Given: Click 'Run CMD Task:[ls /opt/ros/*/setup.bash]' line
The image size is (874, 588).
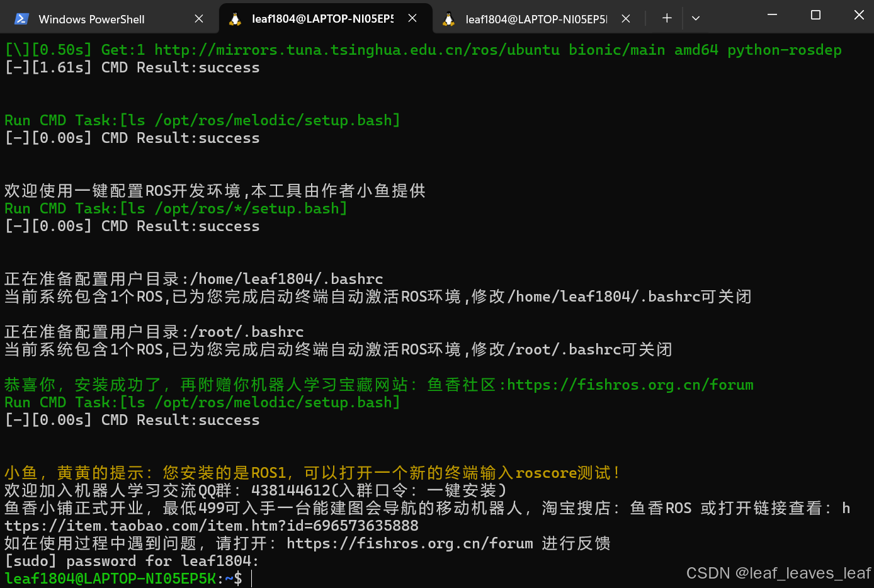Looking at the screenshot, I should (x=176, y=208).
